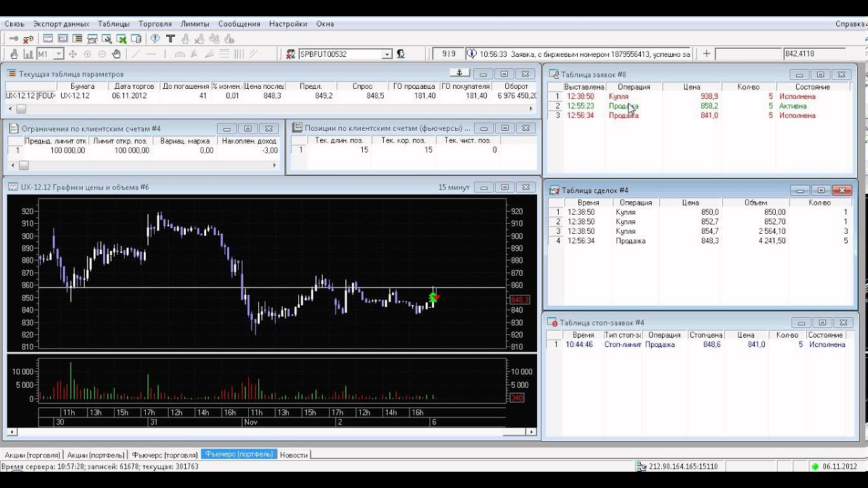Click the zoom out minus circle icon
The width and height of the screenshot is (868, 488).
coord(102,54)
